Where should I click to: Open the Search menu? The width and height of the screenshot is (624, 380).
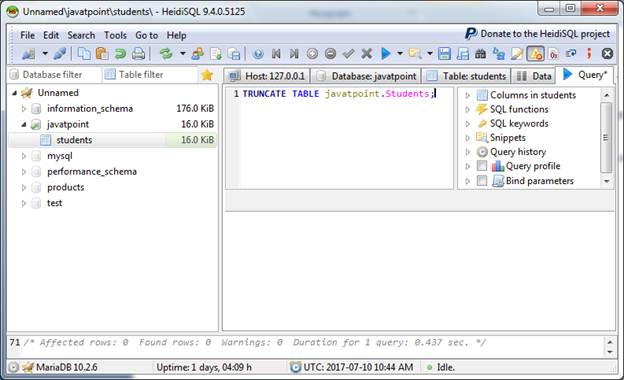(x=81, y=35)
